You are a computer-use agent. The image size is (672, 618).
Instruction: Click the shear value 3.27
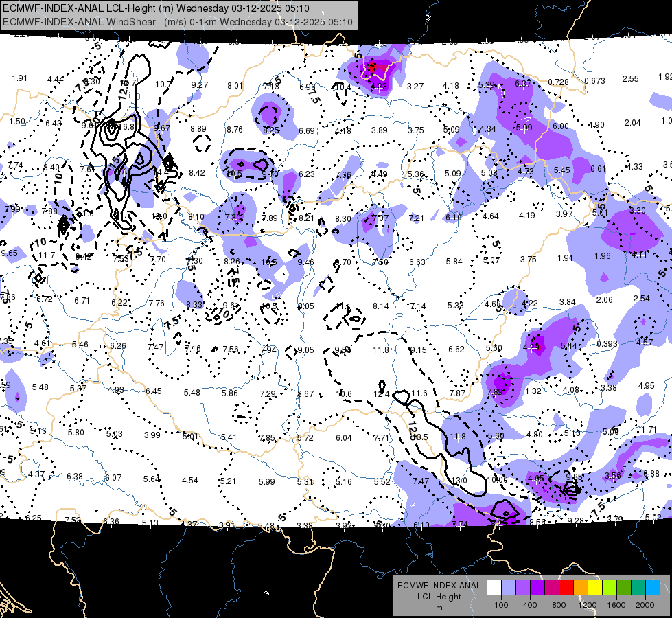point(415,87)
